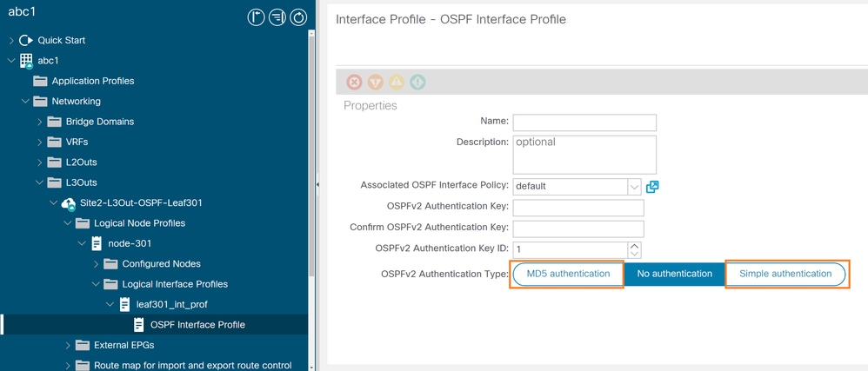Viewport: 868px width, 371px height.
Task: Click the Authentication Key ID value field
Action: click(571, 249)
